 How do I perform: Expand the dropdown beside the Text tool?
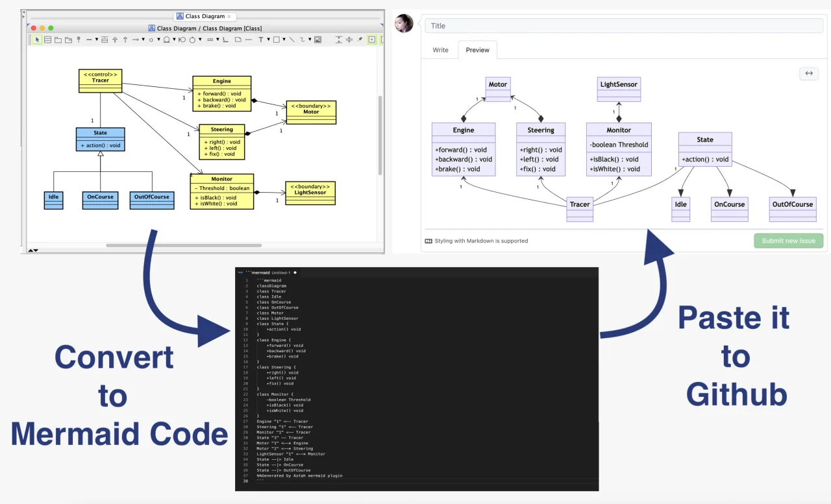[x=268, y=40]
